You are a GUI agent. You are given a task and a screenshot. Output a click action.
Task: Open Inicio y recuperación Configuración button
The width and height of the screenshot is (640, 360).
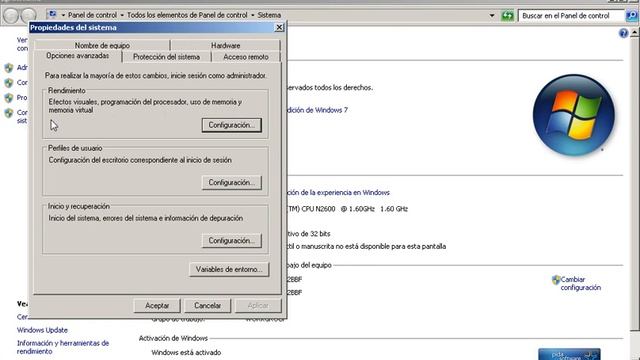[231, 240]
